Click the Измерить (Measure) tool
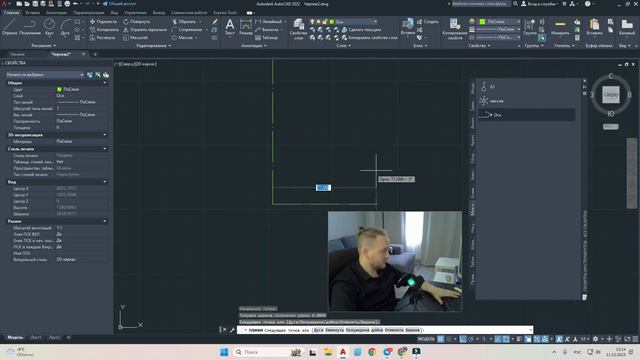 click(560, 27)
